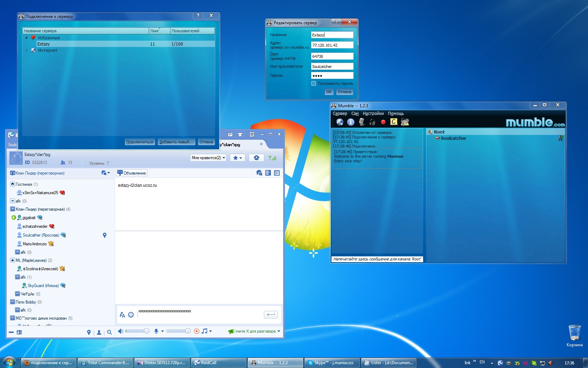Collapse the 'Избранные' server group

(26, 38)
